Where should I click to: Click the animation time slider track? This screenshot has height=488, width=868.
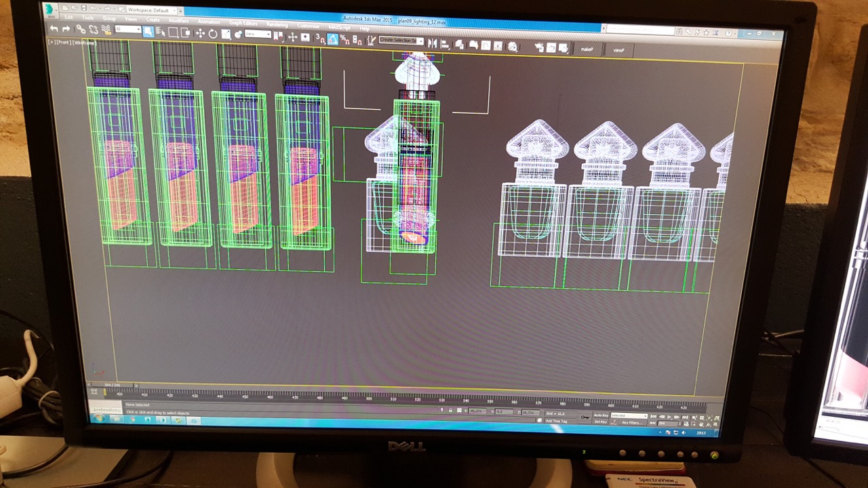pos(407,391)
